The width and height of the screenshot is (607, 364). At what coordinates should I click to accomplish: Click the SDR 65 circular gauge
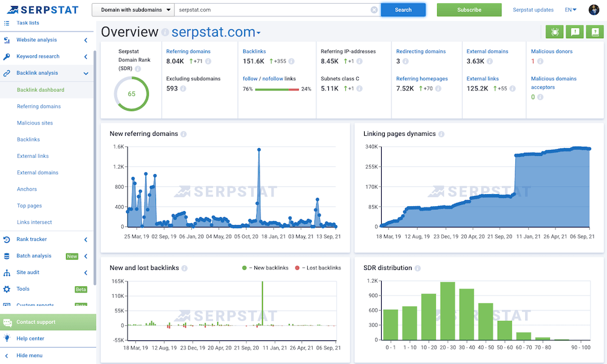pyautogui.click(x=132, y=94)
